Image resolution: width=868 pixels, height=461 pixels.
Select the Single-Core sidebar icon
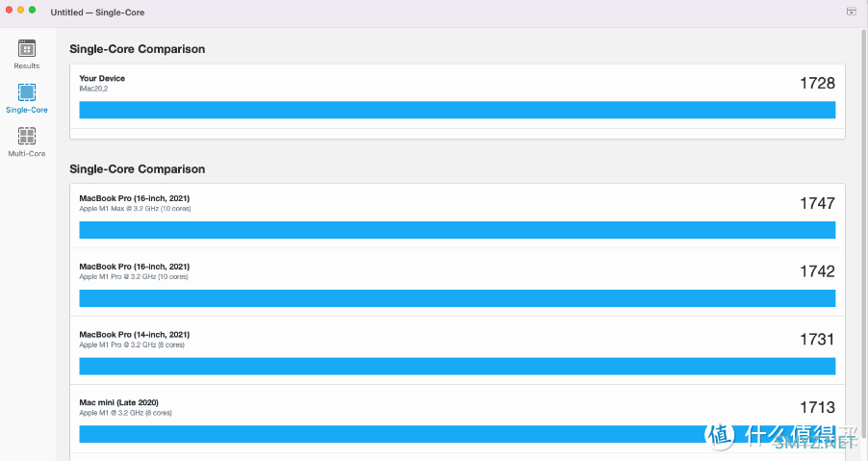tap(27, 91)
